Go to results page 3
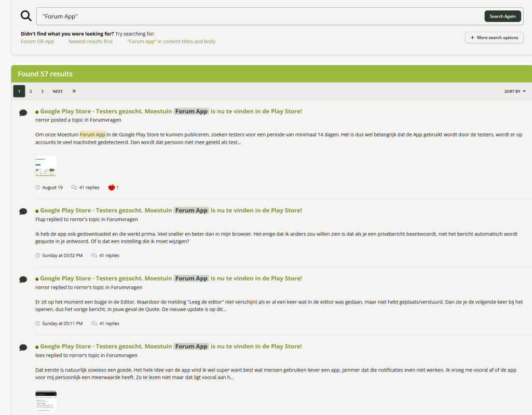The width and height of the screenshot is (532, 415). point(43,91)
